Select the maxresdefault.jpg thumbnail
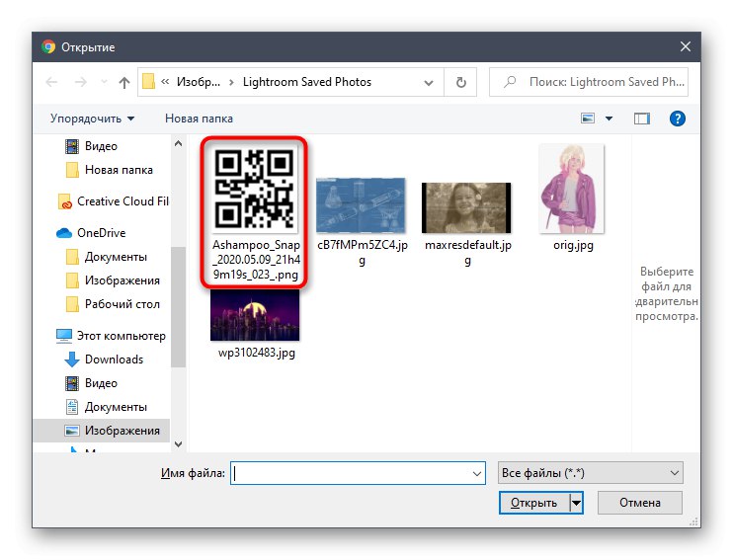 point(467,208)
